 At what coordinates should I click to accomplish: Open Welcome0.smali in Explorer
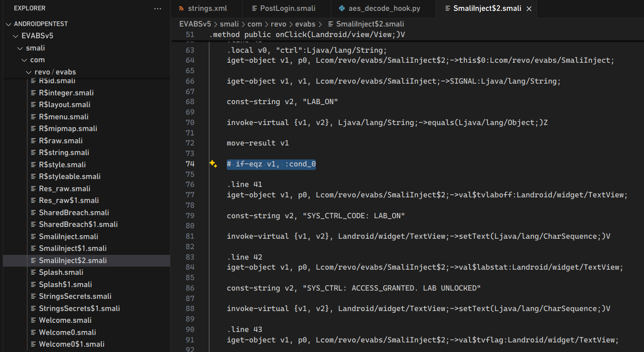[x=67, y=332]
